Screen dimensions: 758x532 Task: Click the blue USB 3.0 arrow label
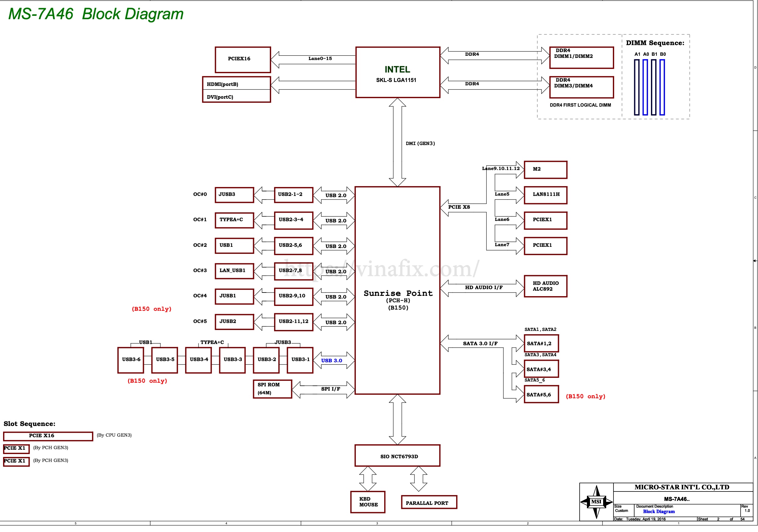click(331, 361)
